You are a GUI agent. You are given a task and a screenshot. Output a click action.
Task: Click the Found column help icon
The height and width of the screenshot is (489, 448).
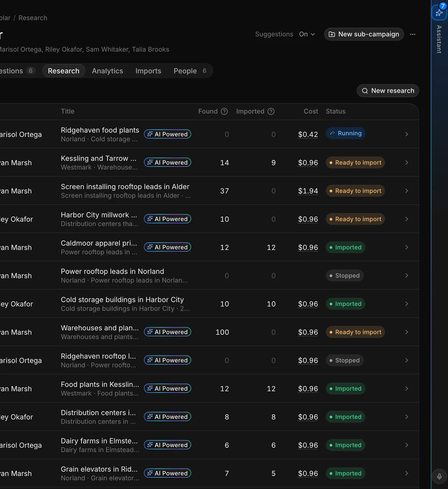(224, 111)
